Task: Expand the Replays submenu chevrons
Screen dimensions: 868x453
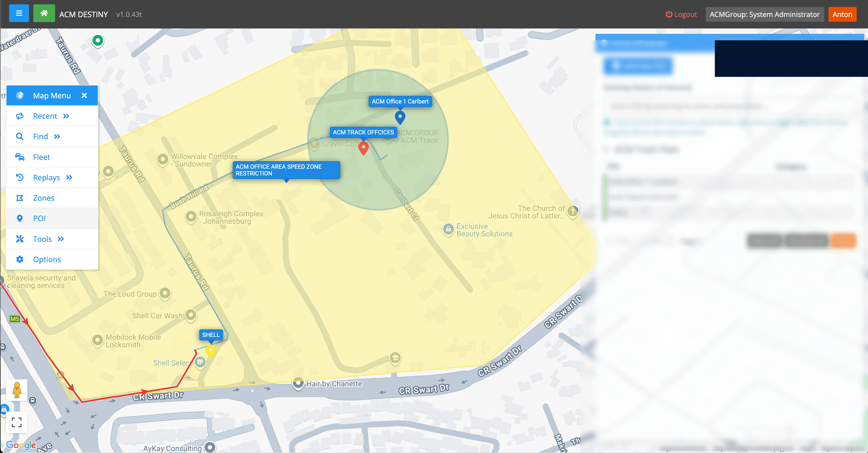Action: (69, 178)
